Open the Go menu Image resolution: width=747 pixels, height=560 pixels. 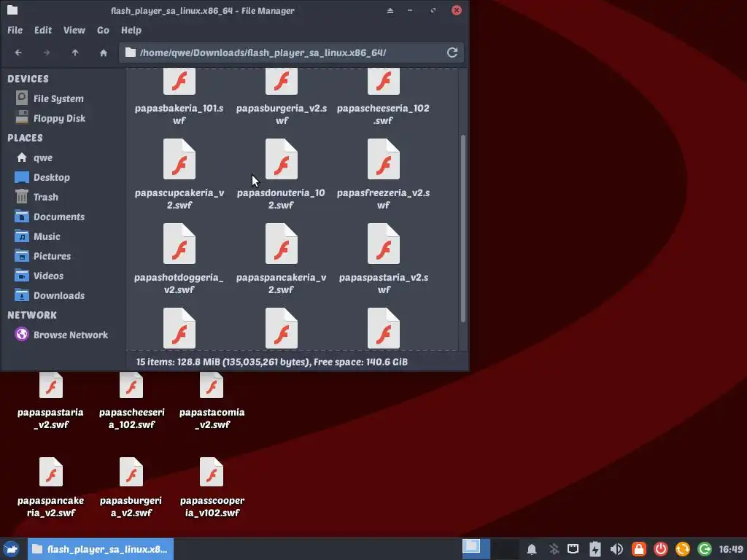click(x=103, y=30)
